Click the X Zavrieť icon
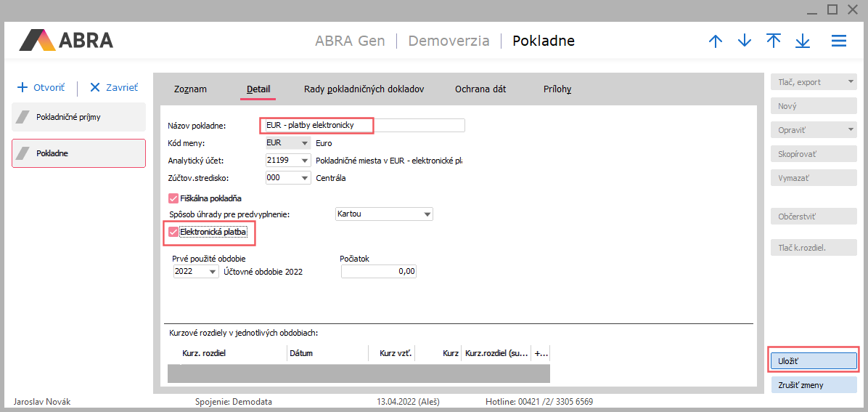 (95, 87)
